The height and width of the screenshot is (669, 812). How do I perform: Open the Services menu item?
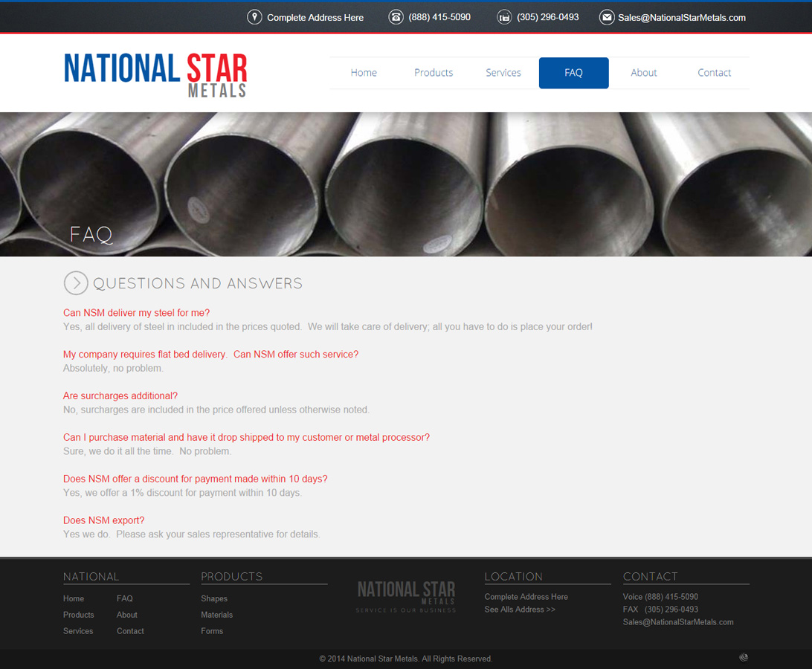tap(503, 73)
